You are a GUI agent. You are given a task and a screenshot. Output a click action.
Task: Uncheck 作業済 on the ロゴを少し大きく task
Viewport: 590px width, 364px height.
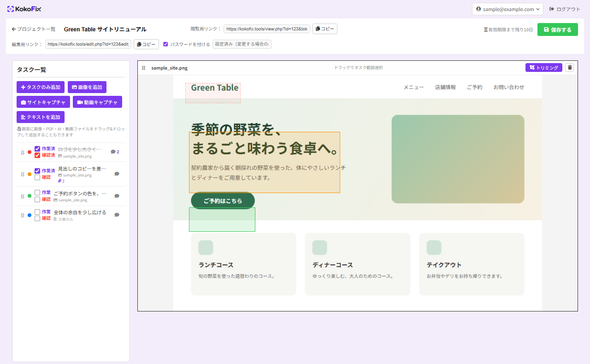point(37,149)
